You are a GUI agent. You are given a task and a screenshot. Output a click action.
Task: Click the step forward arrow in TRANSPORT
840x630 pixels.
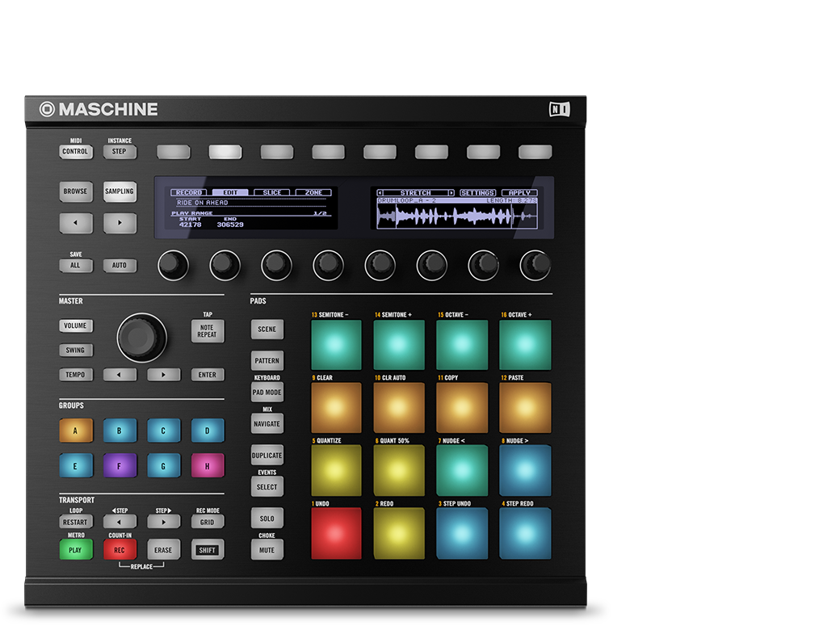click(x=163, y=523)
